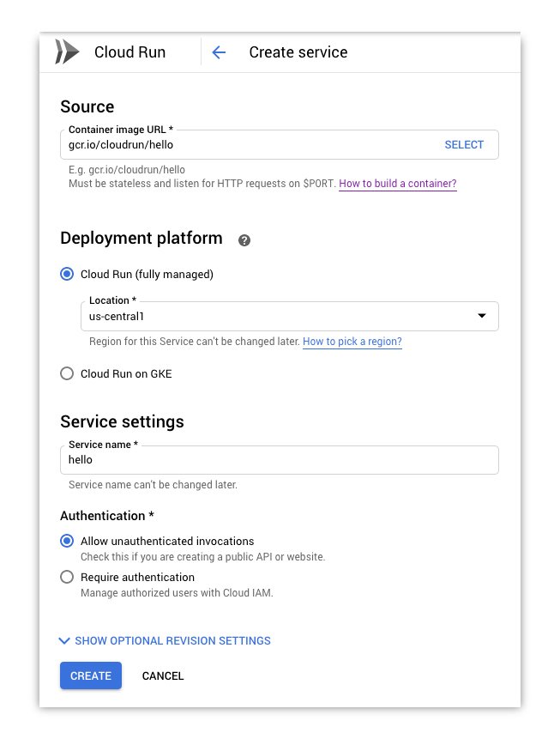This screenshot has width=560, height=739.
Task: Open the How to build a container link
Action: [397, 184]
